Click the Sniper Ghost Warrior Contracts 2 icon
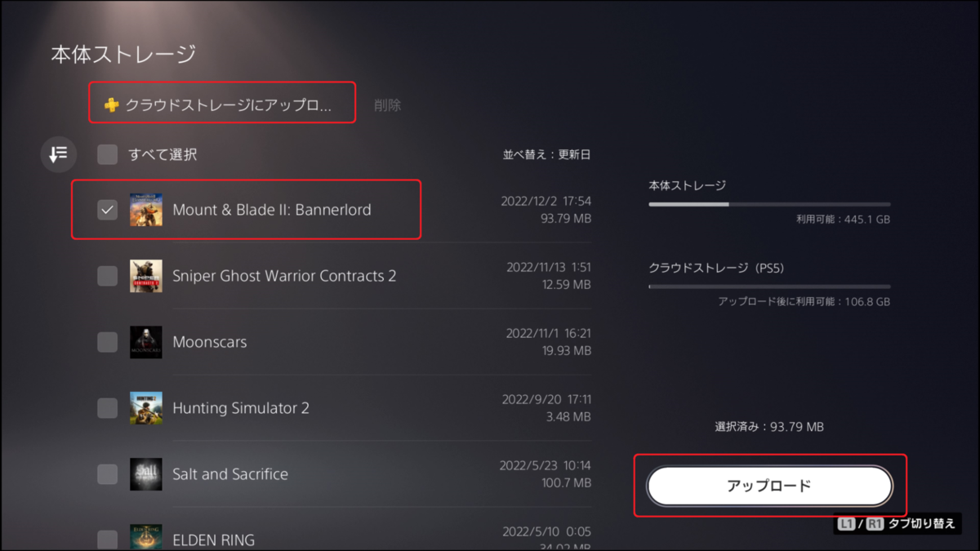This screenshot has width=980, height=551. [146, 276]
